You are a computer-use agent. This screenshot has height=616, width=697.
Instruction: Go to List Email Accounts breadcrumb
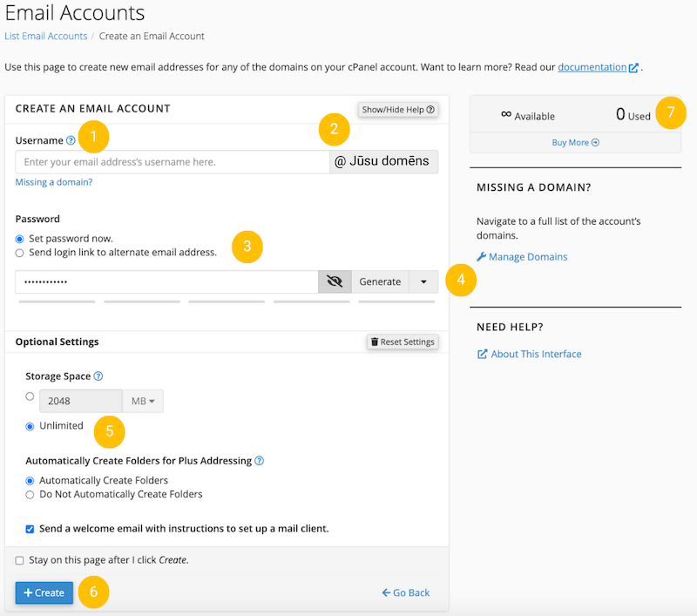point(46,36)
